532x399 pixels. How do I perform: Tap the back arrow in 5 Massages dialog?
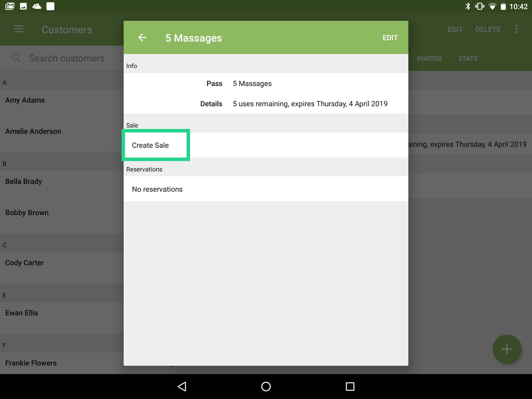[142, 38]
